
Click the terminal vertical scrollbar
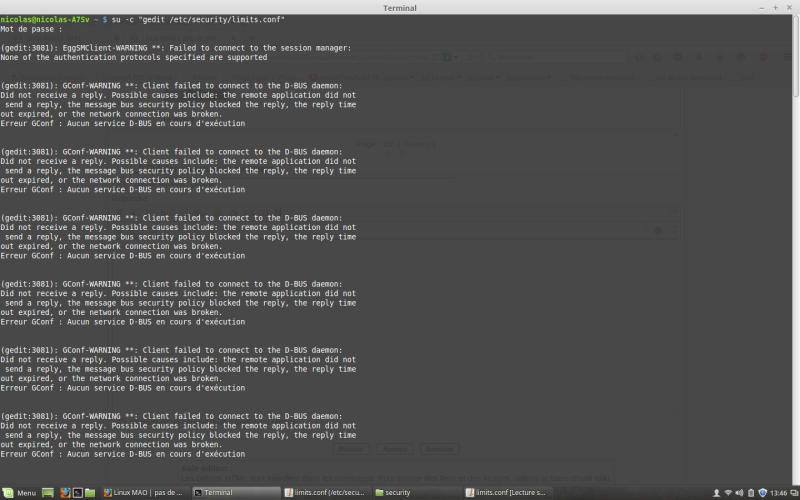click(x=796, y=56)
